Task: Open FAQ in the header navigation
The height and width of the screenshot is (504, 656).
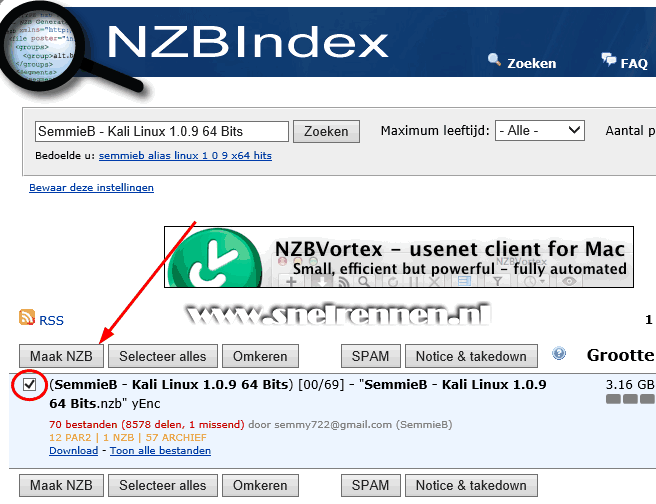Action: (634, 64)
